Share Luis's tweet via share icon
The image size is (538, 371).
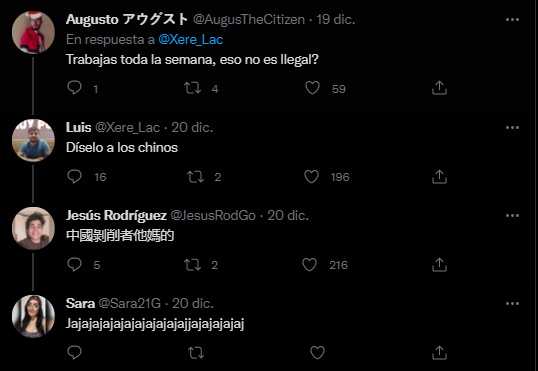pyautogui.click(x=439, y=176)
